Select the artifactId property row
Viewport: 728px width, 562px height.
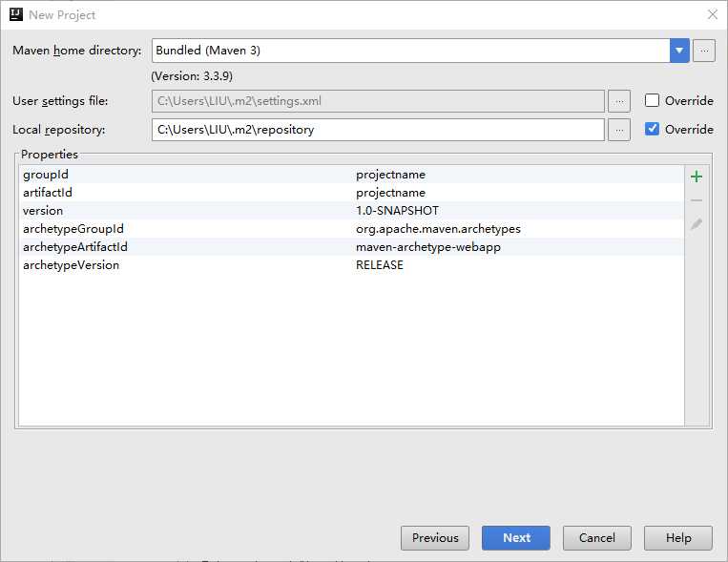click(351, 193)
